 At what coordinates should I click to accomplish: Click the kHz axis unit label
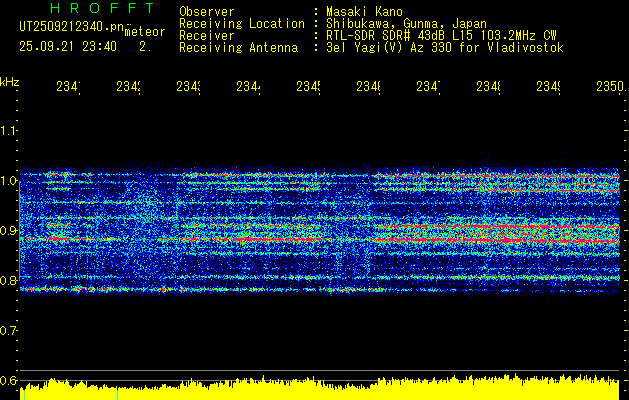coord(10,82)
